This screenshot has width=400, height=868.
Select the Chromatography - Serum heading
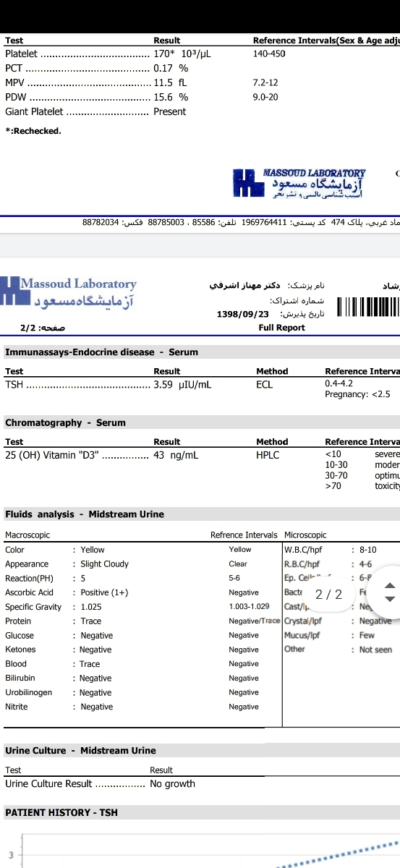(65, 422)
